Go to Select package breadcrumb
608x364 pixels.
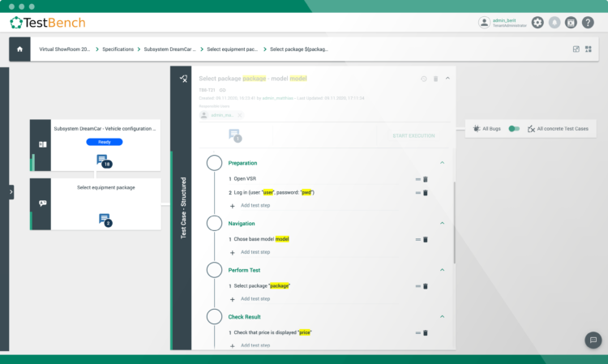299,49
